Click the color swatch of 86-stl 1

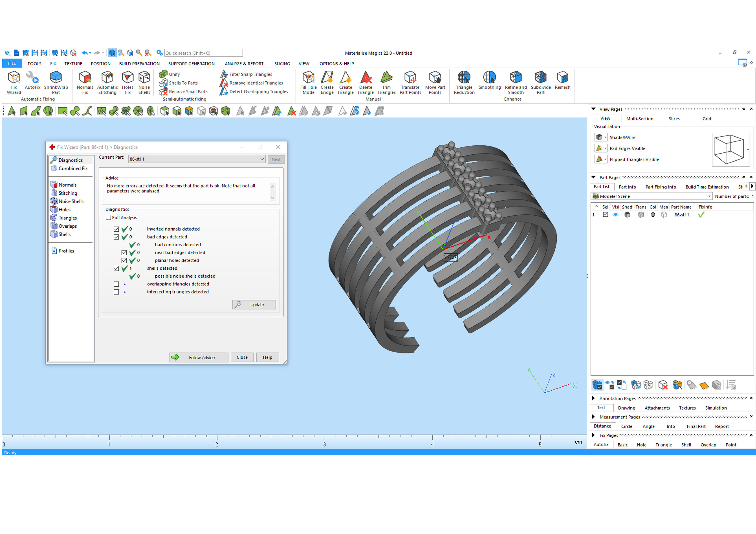[653, 214]
